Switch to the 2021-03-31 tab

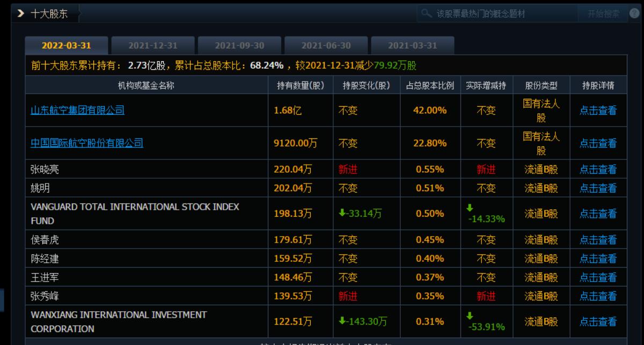(x=413, y=46)
